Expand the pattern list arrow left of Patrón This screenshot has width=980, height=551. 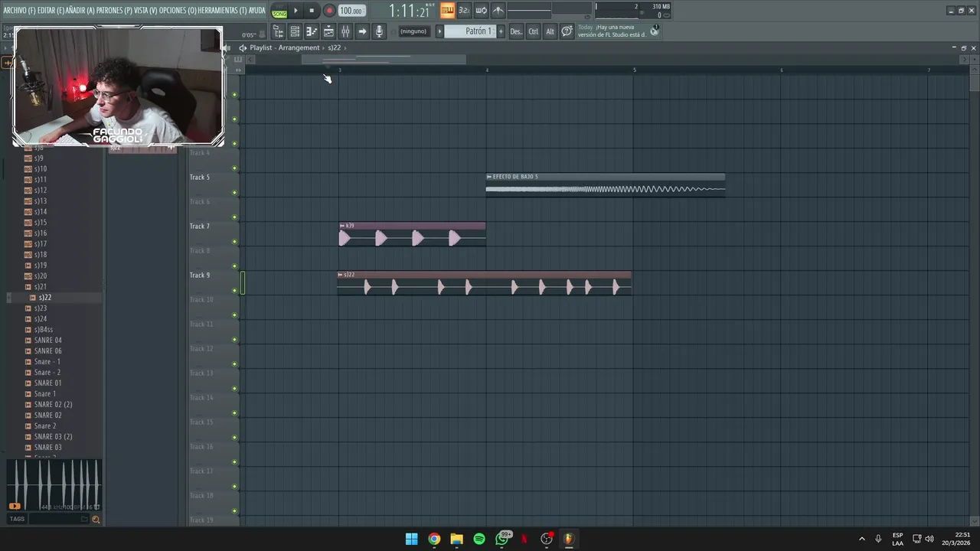439,31
